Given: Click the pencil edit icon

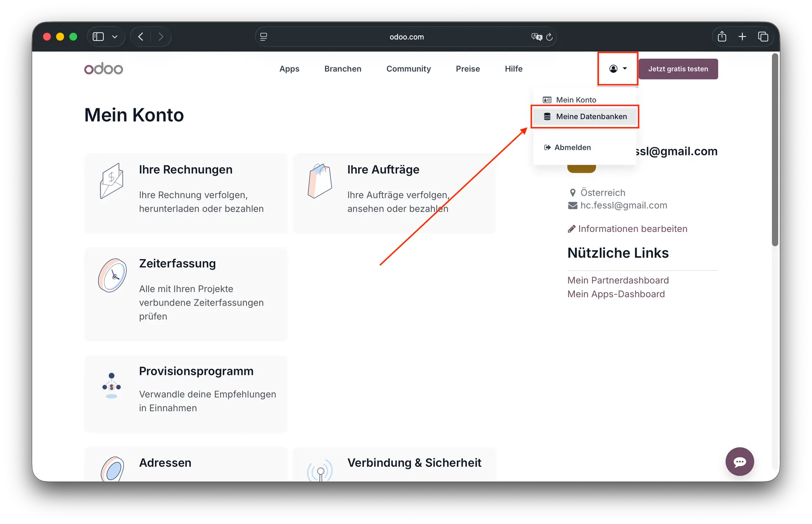Looking at the screenshot, I should (571, 229).
